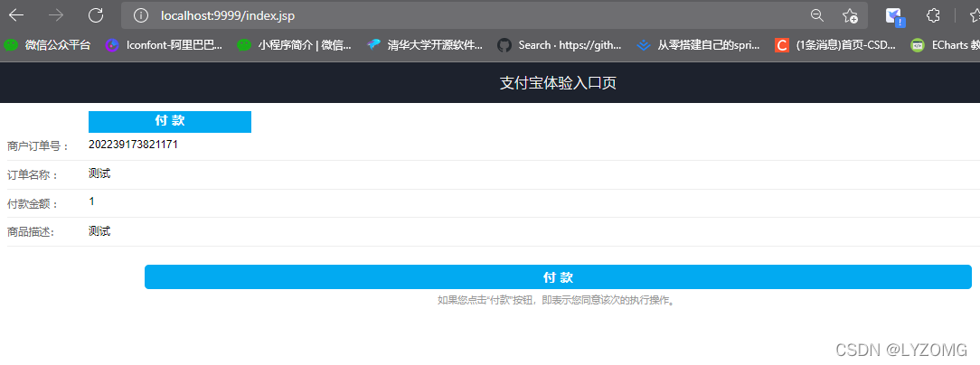Click the order number field 20223917382 1171
The width and height of the screenshot is (980, 365).
point(133,145)
